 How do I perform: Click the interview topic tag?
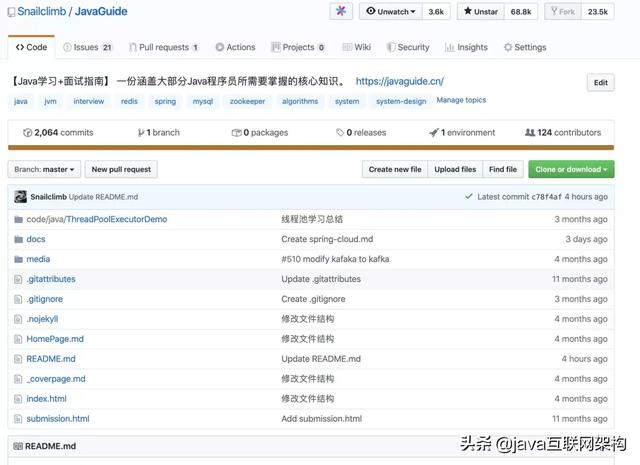coord(89,101)
